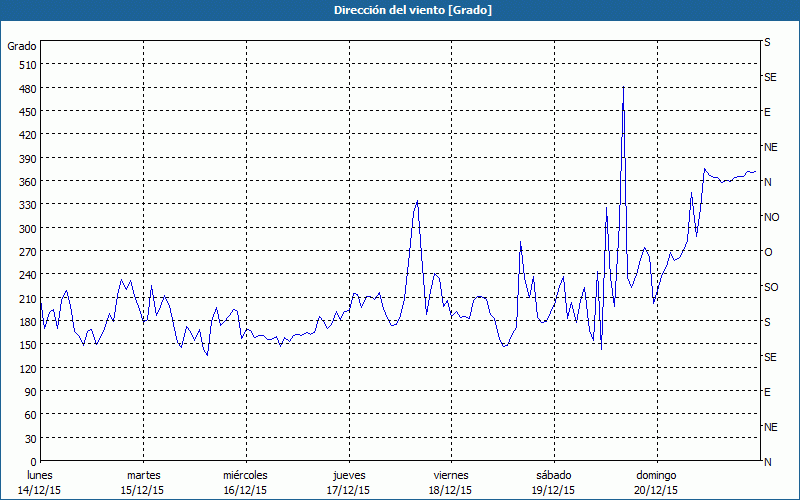Click the chart title "Dirección del viento [Grado]"

click(399, 10)
